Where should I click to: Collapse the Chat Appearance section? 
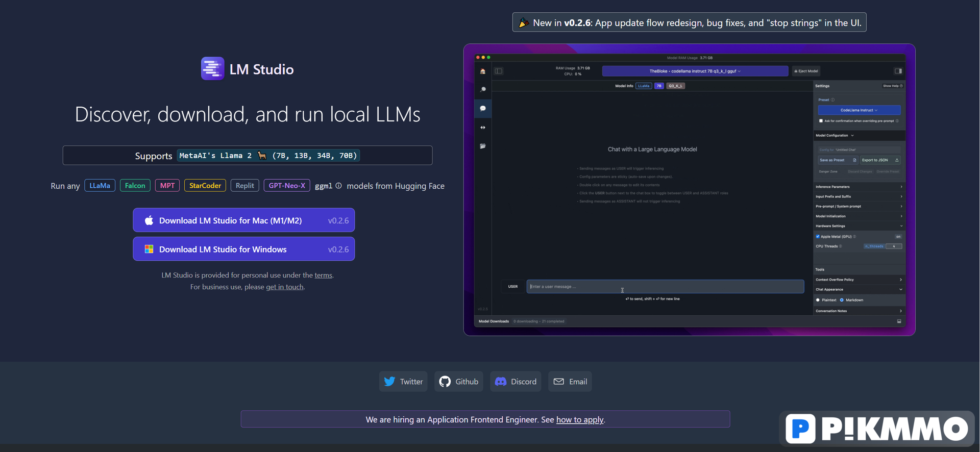click(x=859, y=289)
